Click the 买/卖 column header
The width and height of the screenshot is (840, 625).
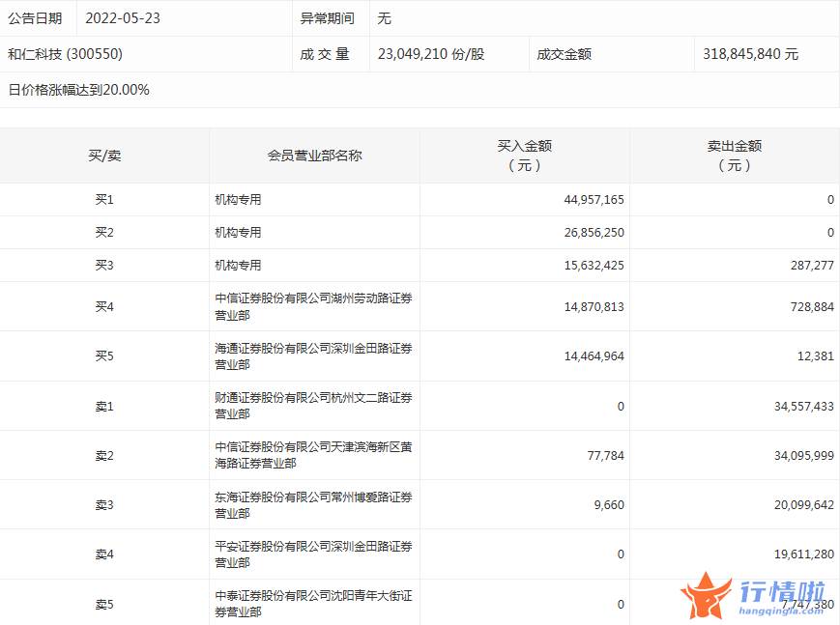pos(104,156)
